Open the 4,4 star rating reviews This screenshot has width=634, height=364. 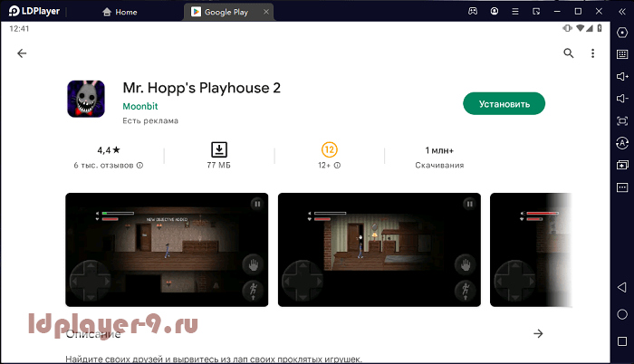pyautogui.click(x=109, y=150)
